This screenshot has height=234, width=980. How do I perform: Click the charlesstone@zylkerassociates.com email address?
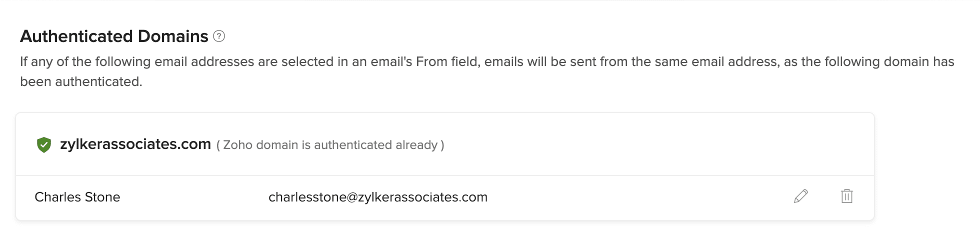point(377,197)
